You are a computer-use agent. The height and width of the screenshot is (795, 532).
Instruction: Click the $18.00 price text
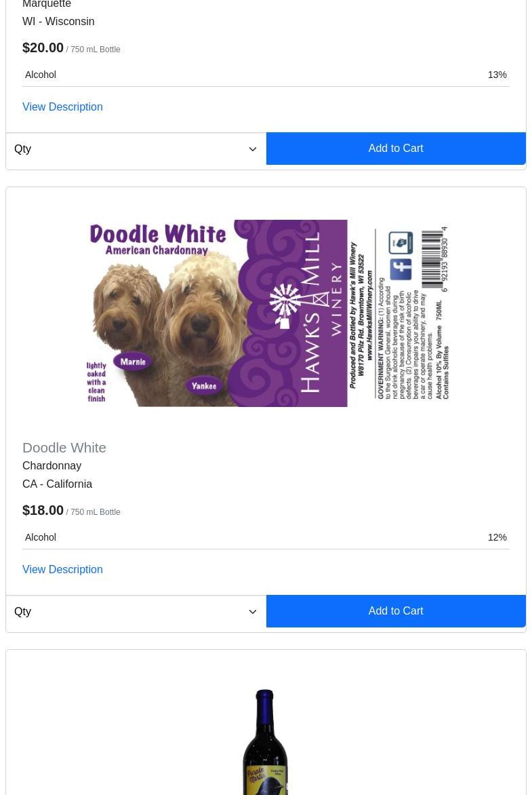pos(43,510)
